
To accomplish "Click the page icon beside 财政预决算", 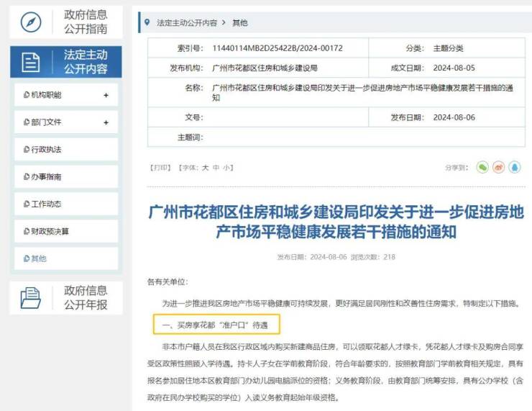I will (x=27, y=231).
